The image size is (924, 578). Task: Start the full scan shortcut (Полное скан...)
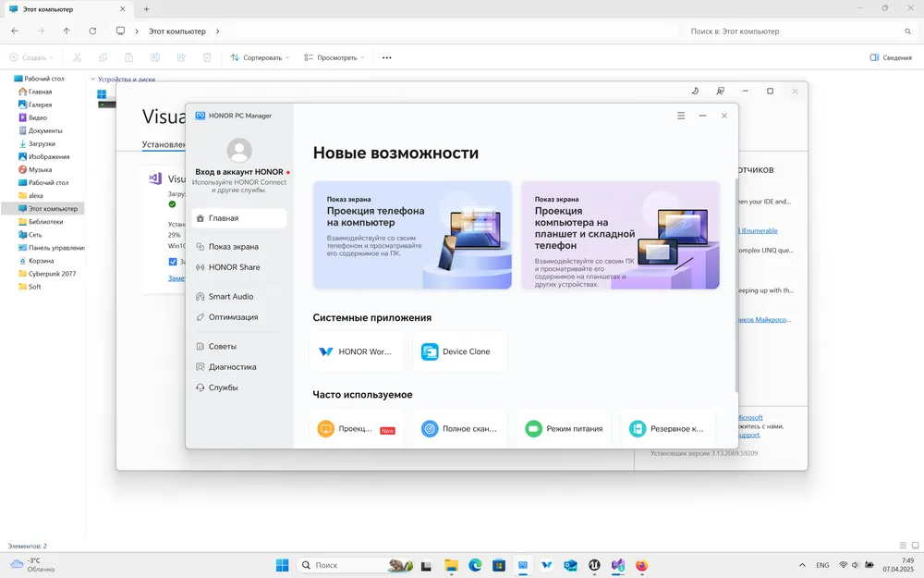pyautogui.click(x=459, y=429)
